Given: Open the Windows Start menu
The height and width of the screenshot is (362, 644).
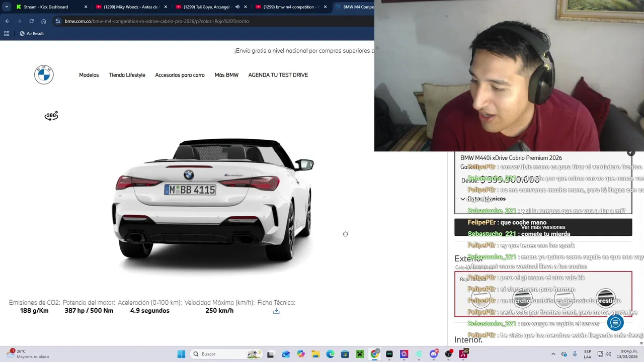Looking at the screenshot, I should (181, 354).
